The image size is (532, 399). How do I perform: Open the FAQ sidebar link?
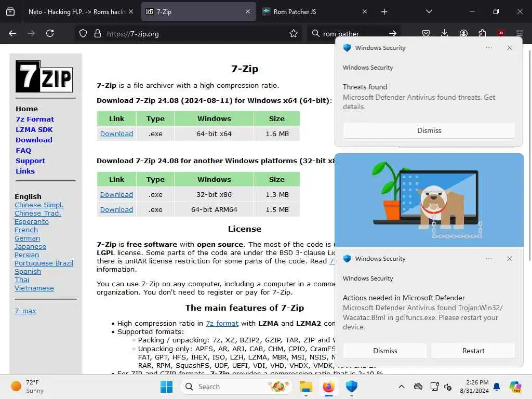23,150
